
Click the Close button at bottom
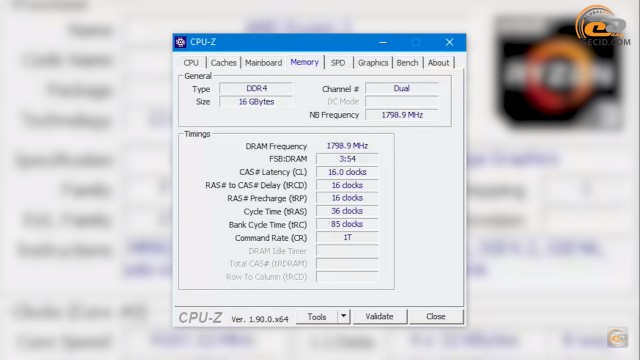[436, 316]
